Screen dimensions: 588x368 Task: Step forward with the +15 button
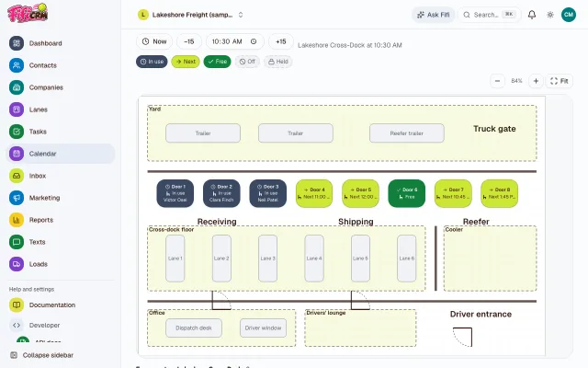pyautogui.click(x=281, y=41)
